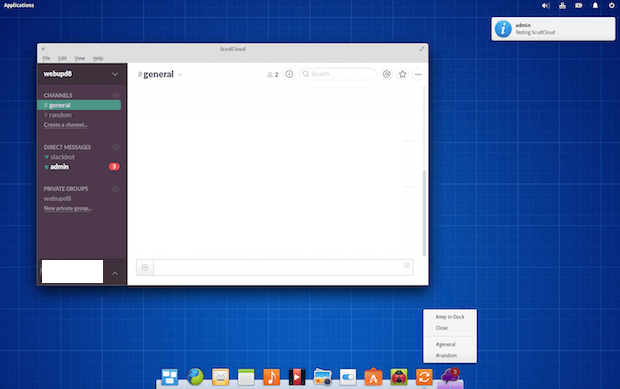Choose Keep in Dock from context menu
Screen dimensions: 620x389
(x=450, y=317)
